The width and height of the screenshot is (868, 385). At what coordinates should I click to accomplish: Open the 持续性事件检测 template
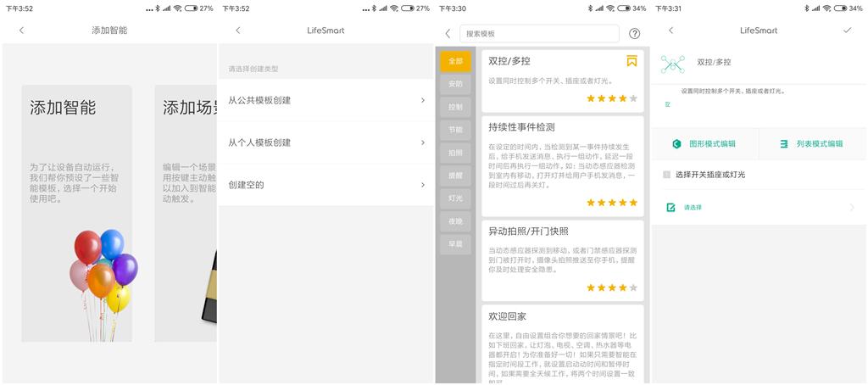pyautogui.click(x=563, y=166)
